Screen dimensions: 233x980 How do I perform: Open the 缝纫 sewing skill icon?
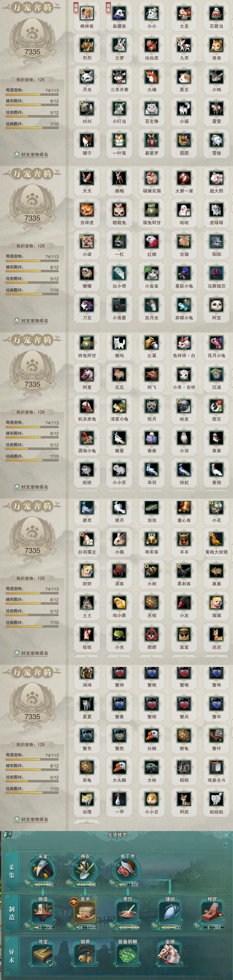pyautogui.click(x=170, y=913)
